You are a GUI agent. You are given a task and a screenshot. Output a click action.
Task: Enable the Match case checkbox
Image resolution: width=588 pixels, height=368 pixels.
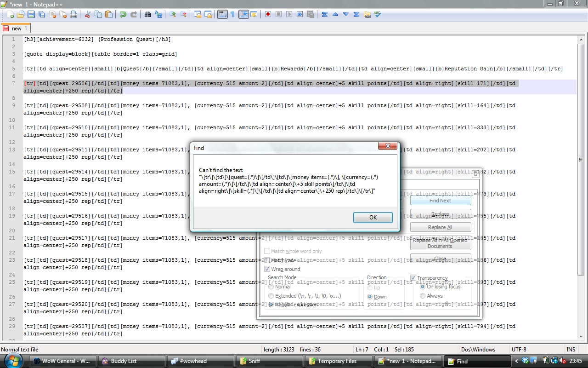(267, 260)
